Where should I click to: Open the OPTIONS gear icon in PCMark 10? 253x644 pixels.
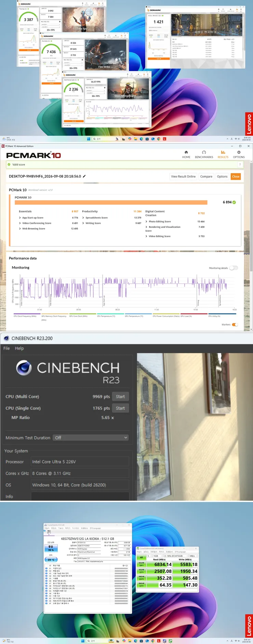239,152
